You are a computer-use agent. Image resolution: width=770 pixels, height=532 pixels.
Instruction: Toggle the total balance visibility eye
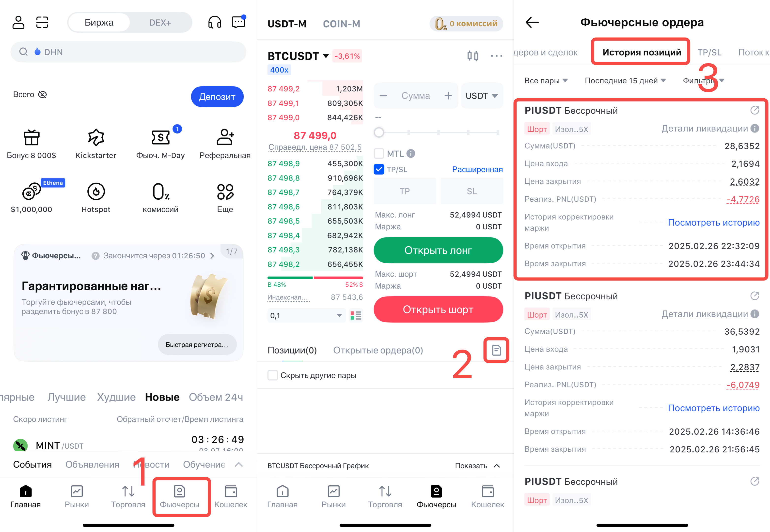click(x=42, y=95)
